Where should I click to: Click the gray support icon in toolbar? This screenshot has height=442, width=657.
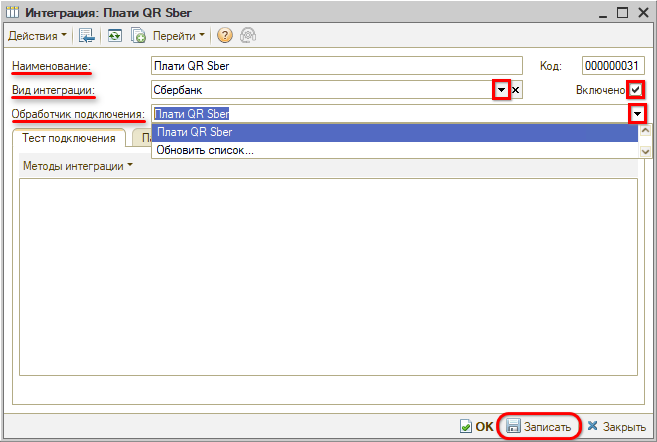(x=248, y=36)
